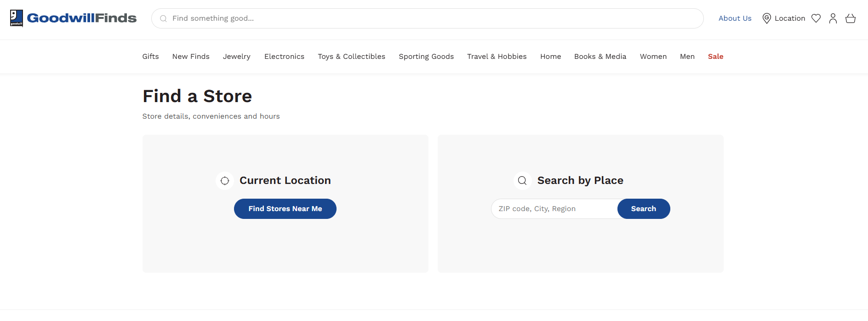Screen dimensions: 868x321
Task: Open the Books & Media category
Action: [600, 57]
